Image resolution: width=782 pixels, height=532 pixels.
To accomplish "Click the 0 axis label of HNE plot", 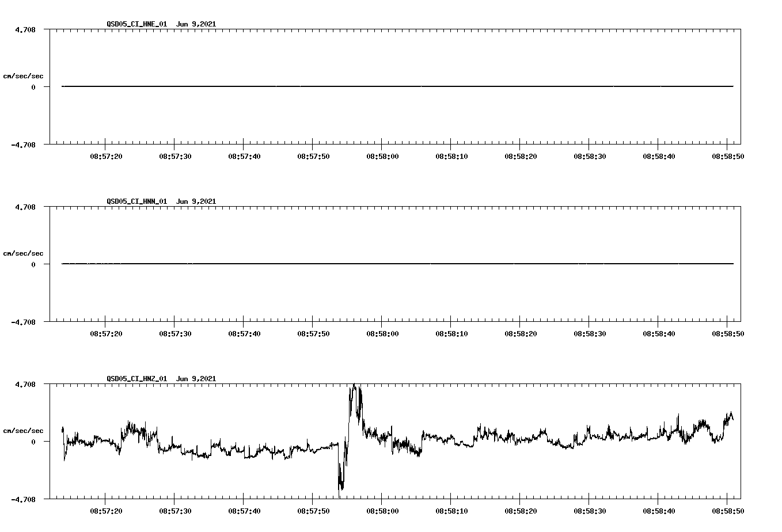I will pyautogui.click(x=33, y=87).
